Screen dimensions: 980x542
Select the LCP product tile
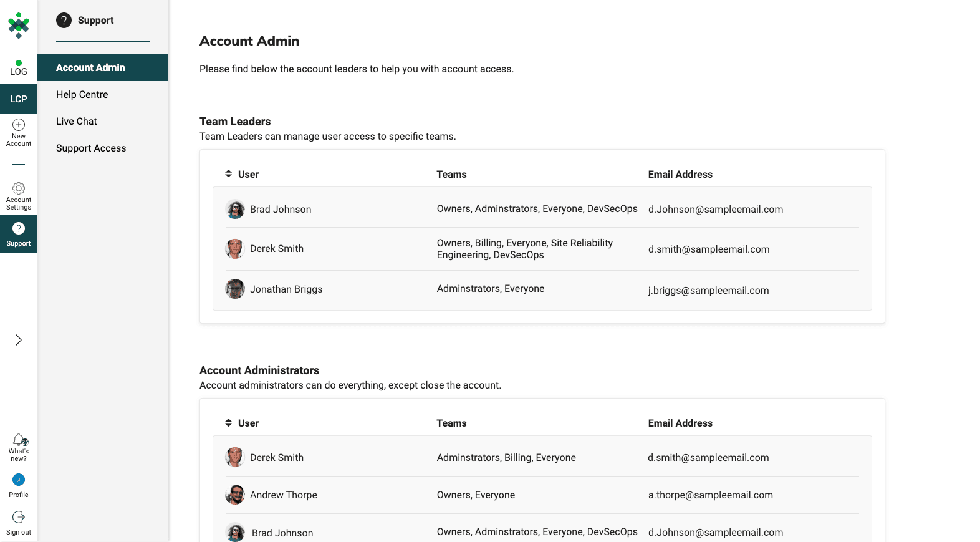[19, 99]
